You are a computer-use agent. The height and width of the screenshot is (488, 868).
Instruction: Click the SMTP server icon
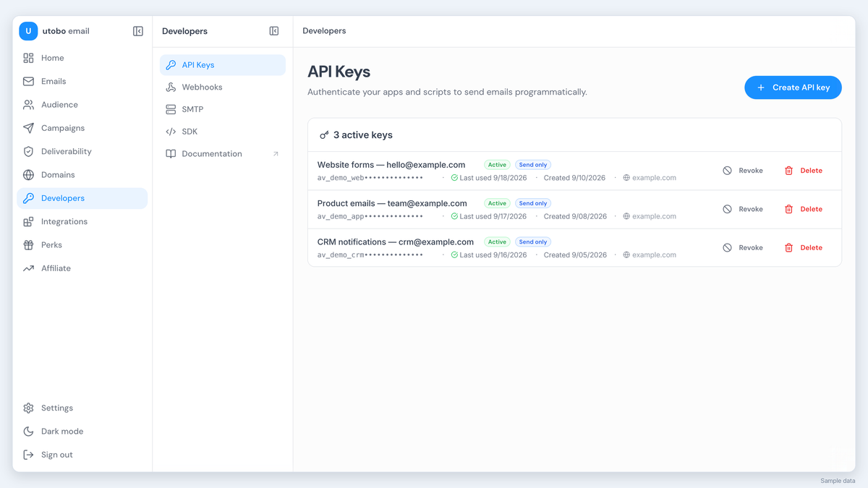(x=171, y=109)
